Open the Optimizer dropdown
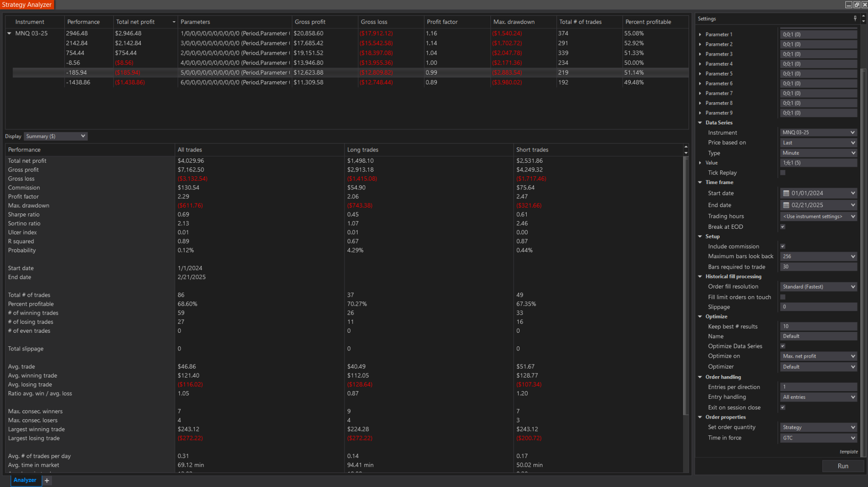Image resolution: width=868 pixels, height=487 pixels. coord(819,367)
